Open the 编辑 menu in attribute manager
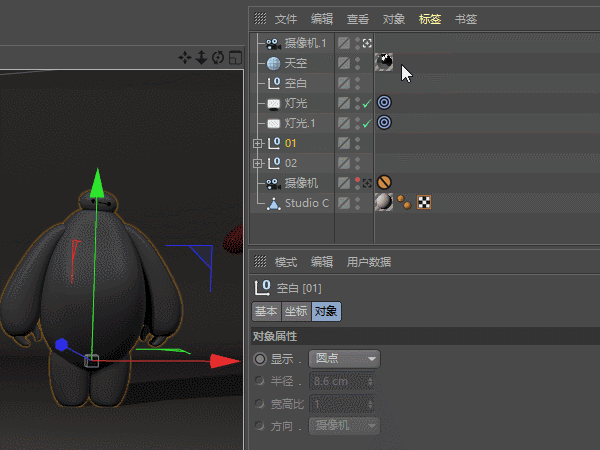 (x=321, y=262)
